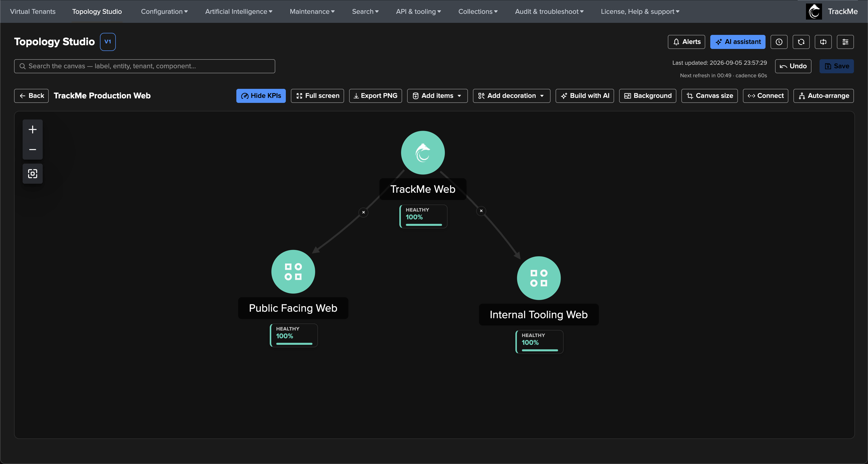This screenshot has width=868, height=464.
Task: Click the canvas search input field
Action: [144, 66]
